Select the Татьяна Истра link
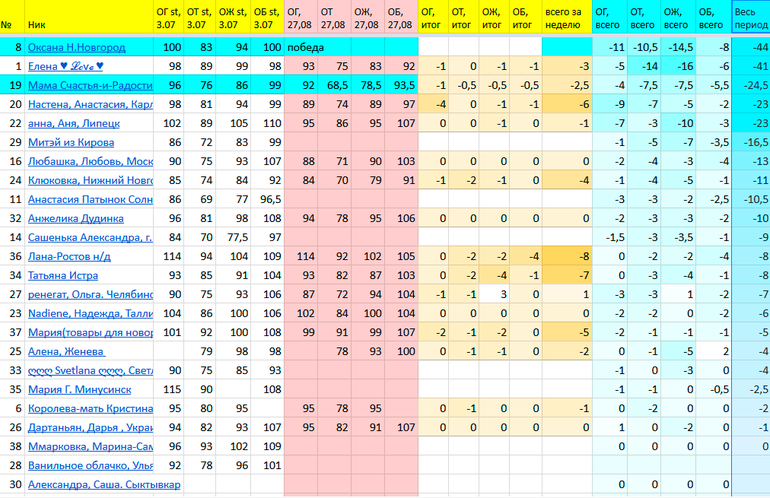This screenshot has width=770, height=498. (x=68, y=275)
